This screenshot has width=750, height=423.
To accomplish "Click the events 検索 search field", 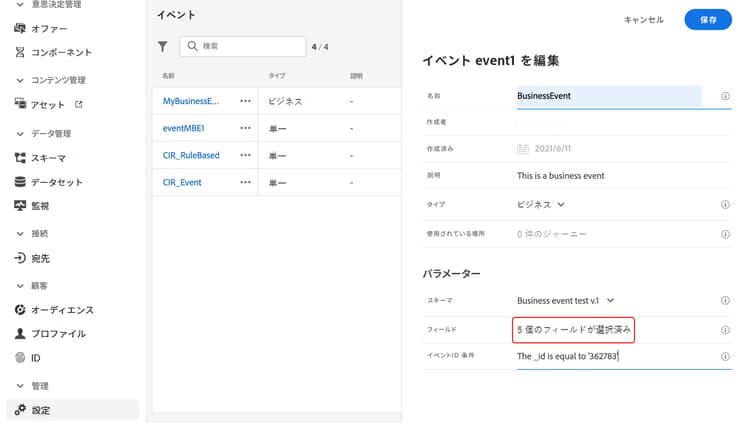I will coord(243,46).
